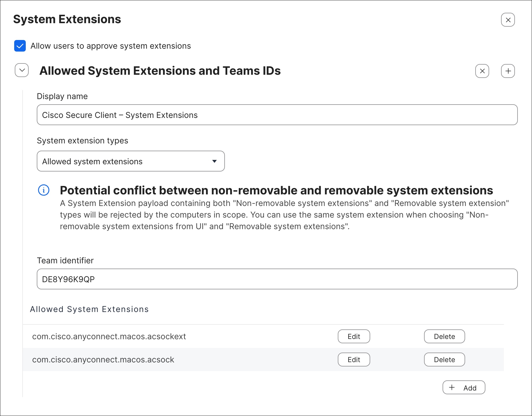Click the Display name input field

[277, 115]
